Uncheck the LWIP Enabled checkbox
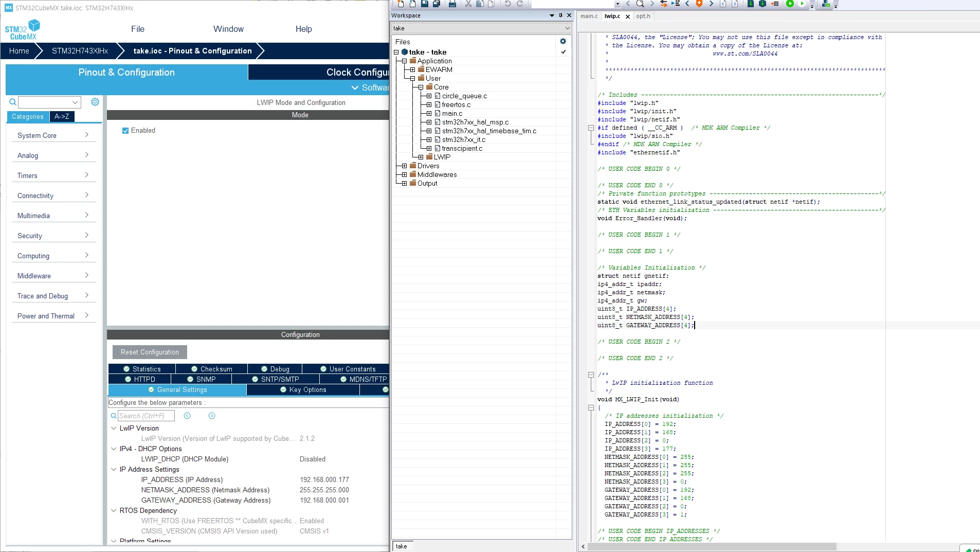980x552 pixels. (x=125, y=131)
